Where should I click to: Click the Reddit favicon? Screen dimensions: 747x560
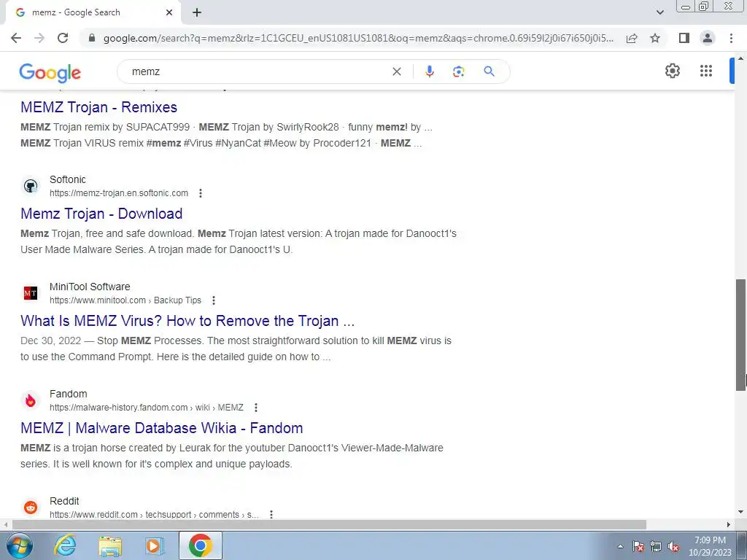(31, 507)
